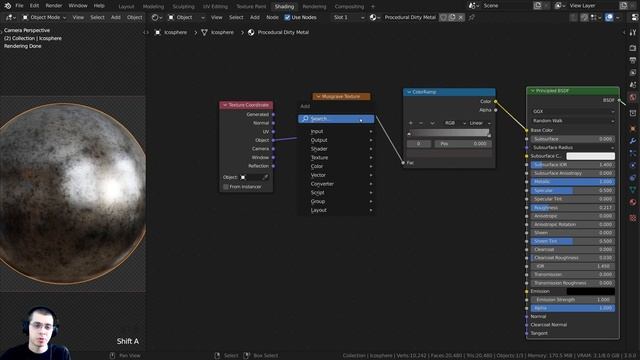Open the Modifiers properties tab
The width and height of the screenshot is (640, 360).
(633, 141)
